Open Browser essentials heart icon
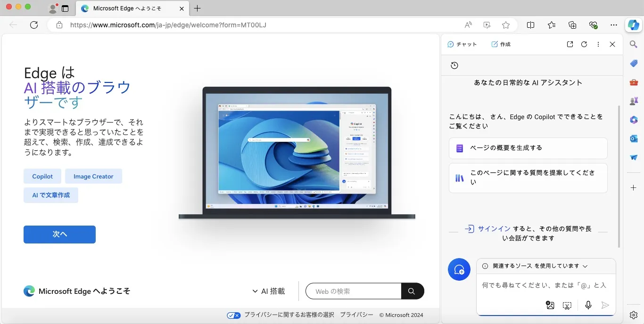The width and height of the screenshot is (644, 324). [593, 25]
